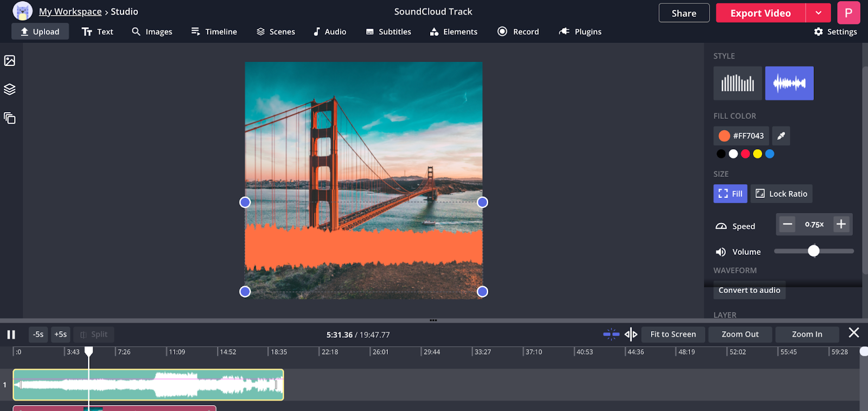Click Zoom In on the timeline
This screenshot has width=868, height=411.
point(807,335)
